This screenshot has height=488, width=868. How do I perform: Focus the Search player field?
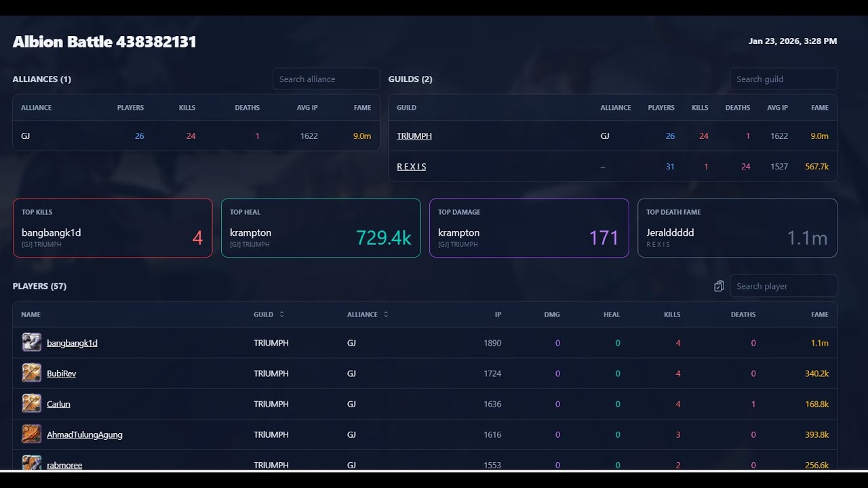(783, 286)
